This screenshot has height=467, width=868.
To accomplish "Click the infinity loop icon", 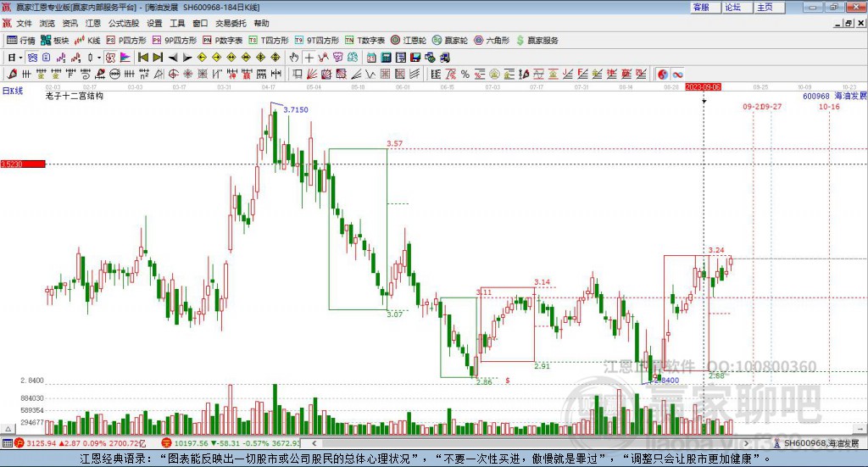I will pos(677,74).
